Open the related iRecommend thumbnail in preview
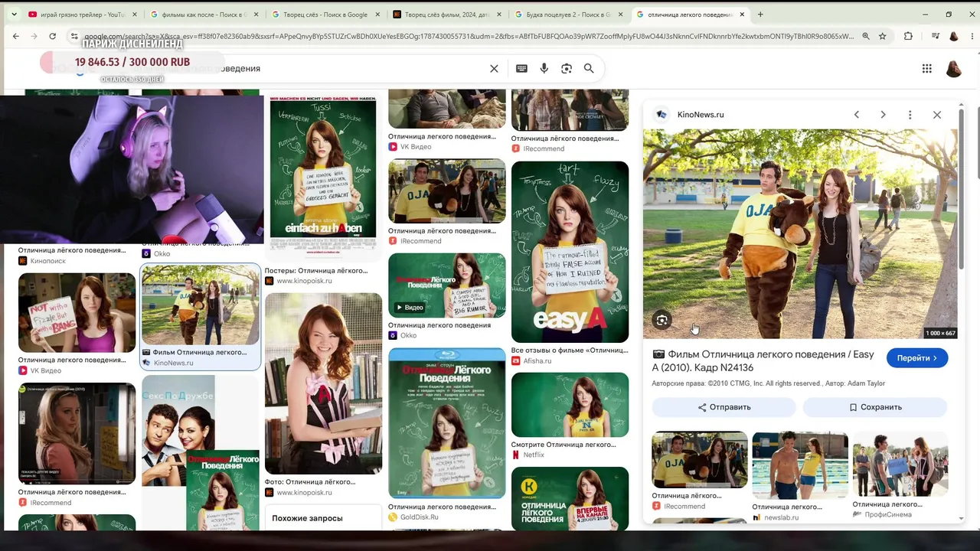The height and width of the screenshot is (551, 980). [699, 459]
